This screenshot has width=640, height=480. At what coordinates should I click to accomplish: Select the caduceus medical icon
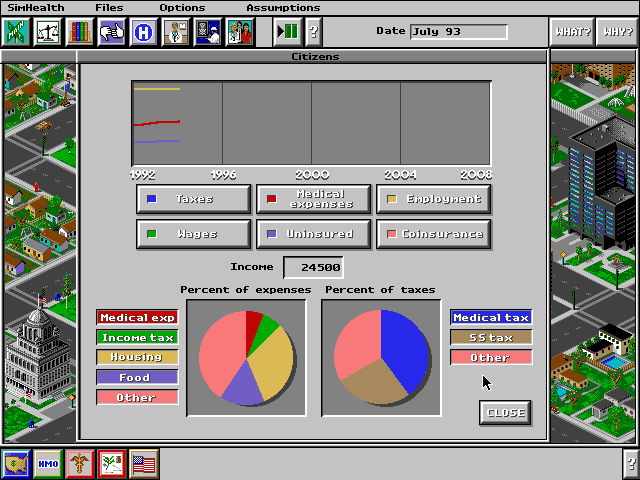click(x=80, y=464)
